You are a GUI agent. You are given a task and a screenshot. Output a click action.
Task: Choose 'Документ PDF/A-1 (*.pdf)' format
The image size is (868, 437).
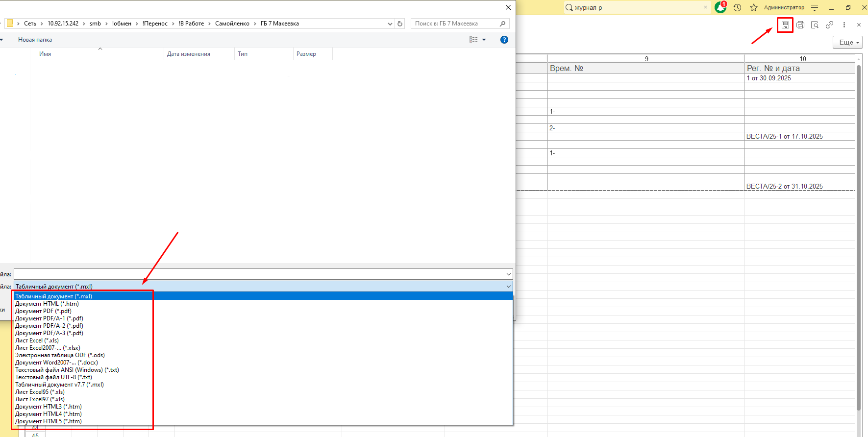click(263, 318)
